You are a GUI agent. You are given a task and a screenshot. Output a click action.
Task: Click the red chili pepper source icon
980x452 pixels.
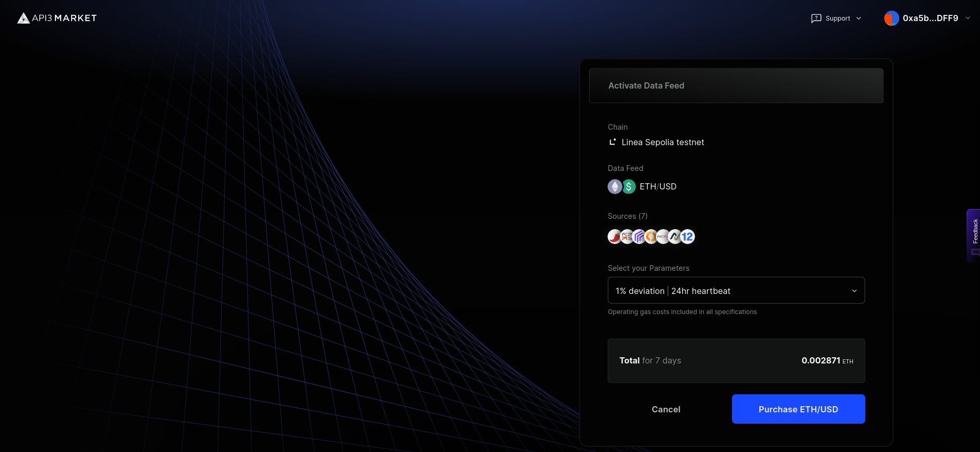click(x=614, y=237)
